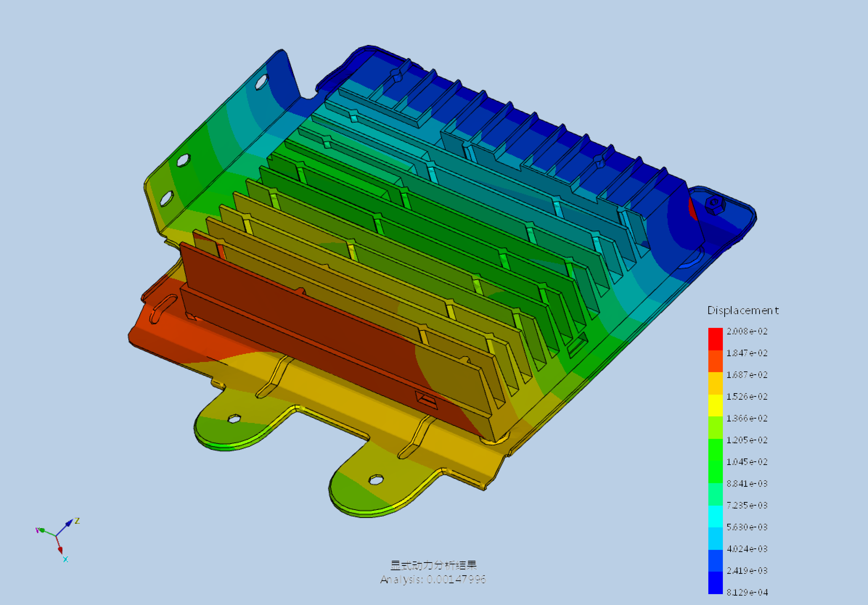Click the round hole in the left mounting tab

tap(234, 419)
